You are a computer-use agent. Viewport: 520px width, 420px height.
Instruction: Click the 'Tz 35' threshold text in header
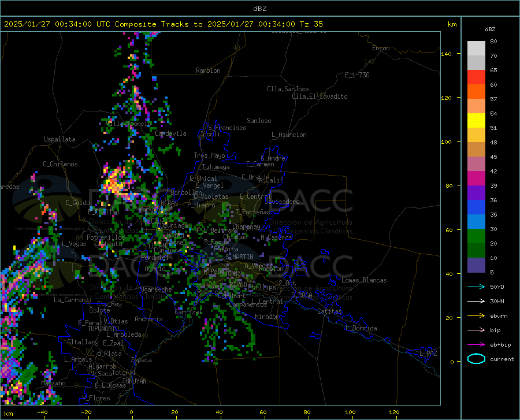311,24
